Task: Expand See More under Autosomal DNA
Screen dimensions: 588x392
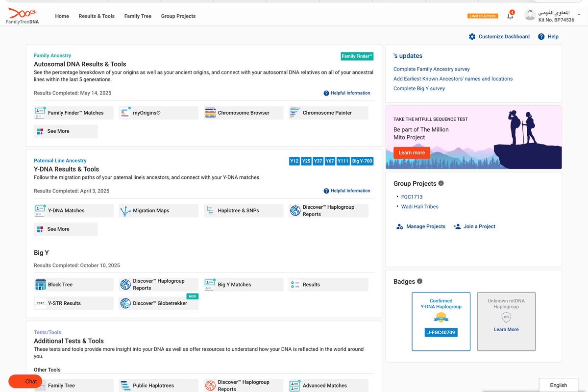Action: [x=66, y=131]
